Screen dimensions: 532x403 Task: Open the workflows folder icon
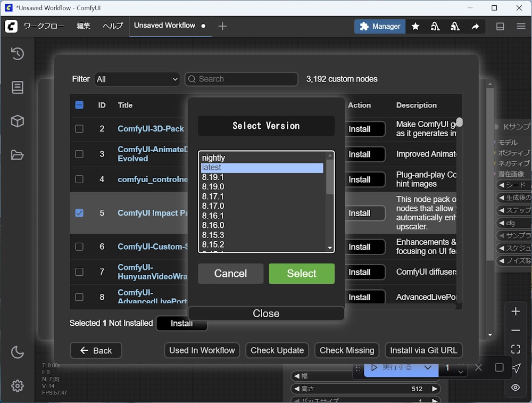coord(18,155)
